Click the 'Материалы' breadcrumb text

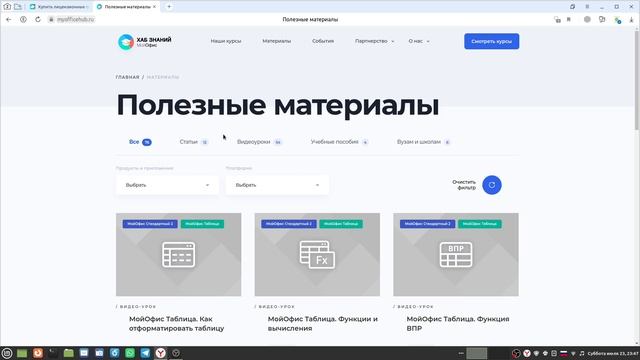point(163,77)
